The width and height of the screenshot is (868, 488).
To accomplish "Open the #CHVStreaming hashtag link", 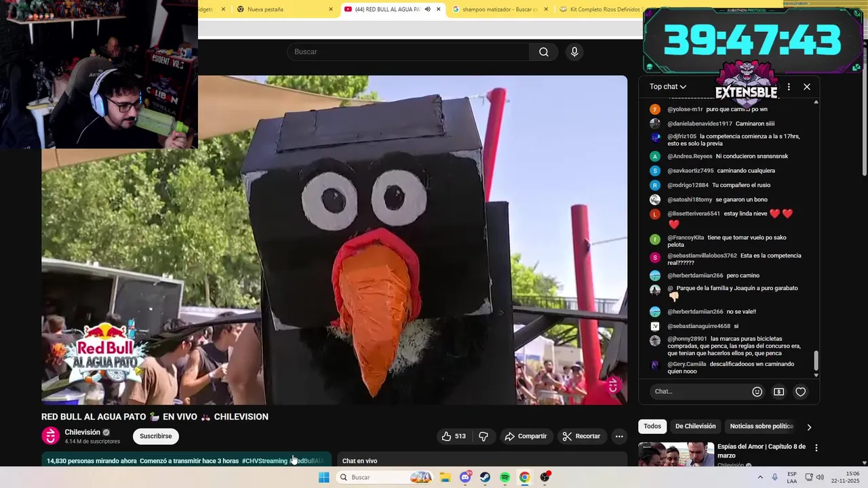I will coord(264,461).
